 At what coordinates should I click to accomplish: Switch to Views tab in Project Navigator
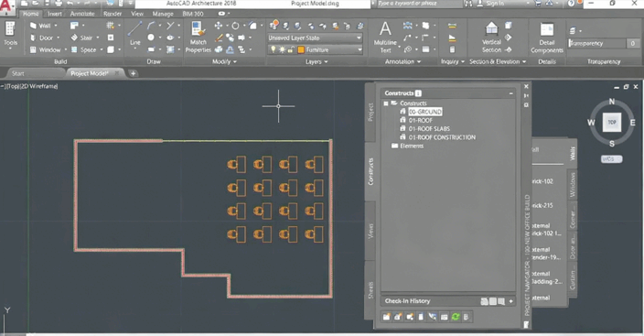[370, 231]
